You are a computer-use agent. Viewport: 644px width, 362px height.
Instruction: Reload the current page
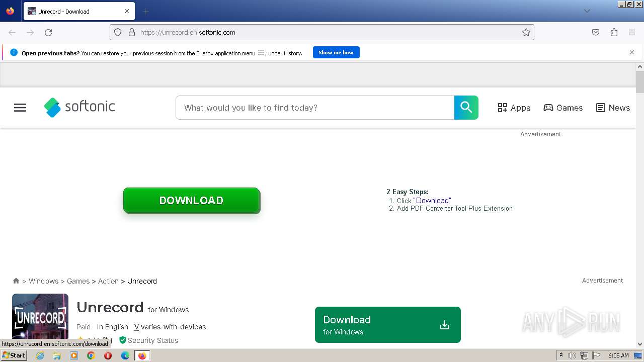coord(48,32)
